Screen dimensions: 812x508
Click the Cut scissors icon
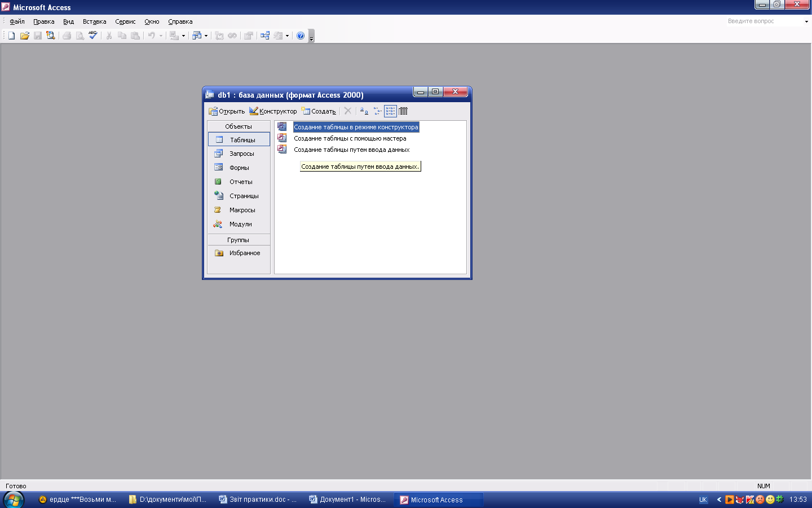point(109,36)
